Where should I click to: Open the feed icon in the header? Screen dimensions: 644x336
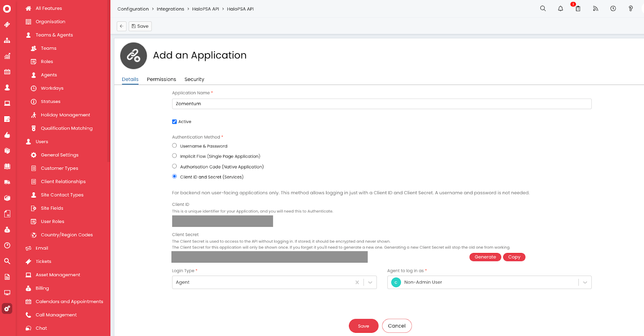tap(595, 8)
